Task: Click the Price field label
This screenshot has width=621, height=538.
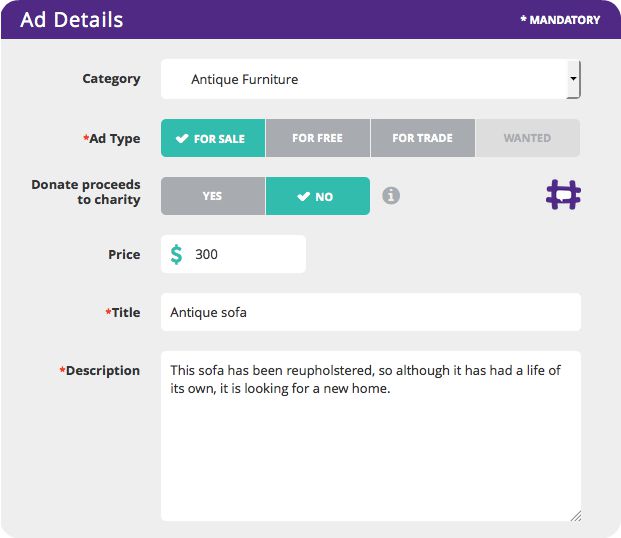Action: [124, 254]
